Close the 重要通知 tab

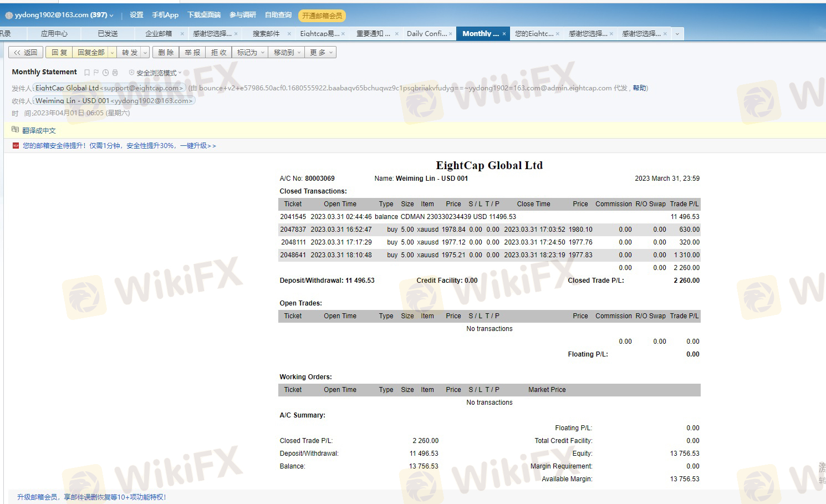click(x=397, y=34)
